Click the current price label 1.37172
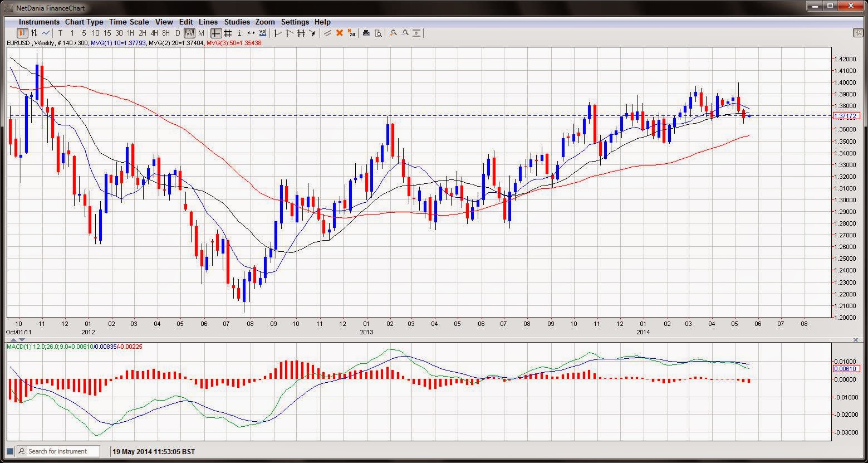Image resolution: width=868 pixels, height=463 pixels. (846, 116)
